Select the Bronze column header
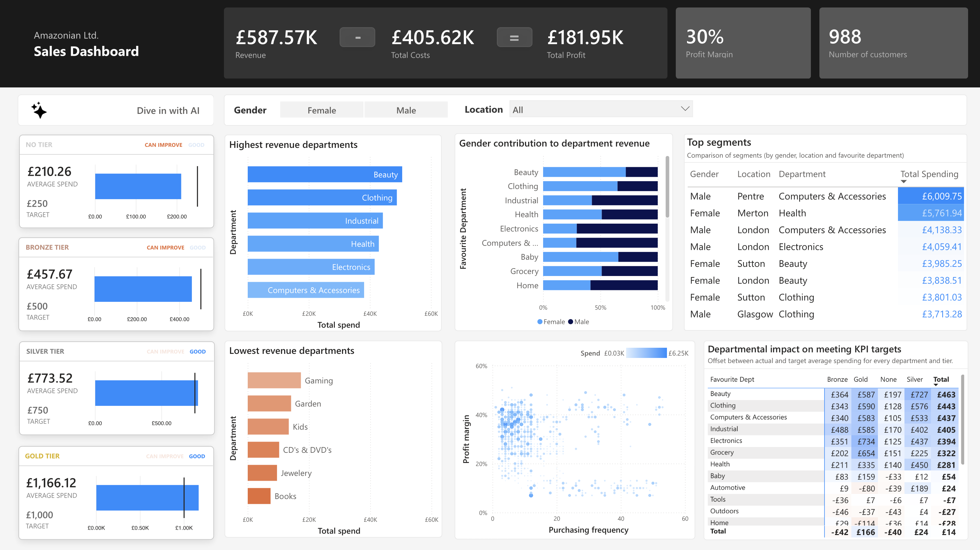This screenshot has height=550, width=980. (x=837, y=379)
